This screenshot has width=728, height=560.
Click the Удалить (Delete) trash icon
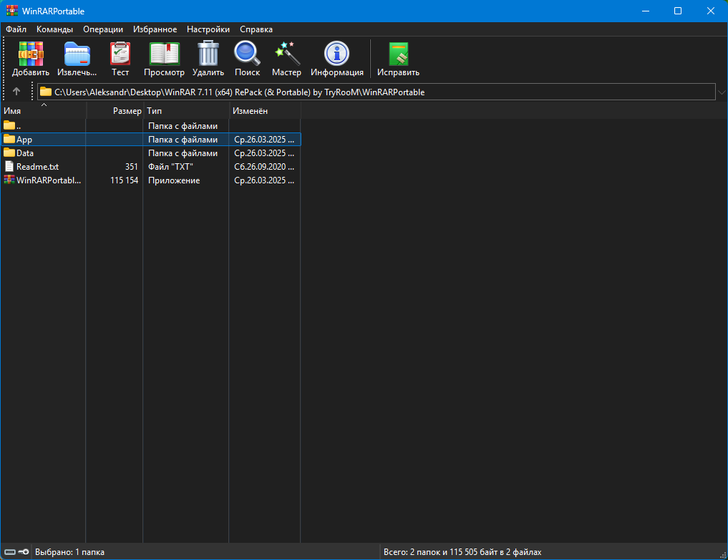pyautogui.click(x=208, y=59)
